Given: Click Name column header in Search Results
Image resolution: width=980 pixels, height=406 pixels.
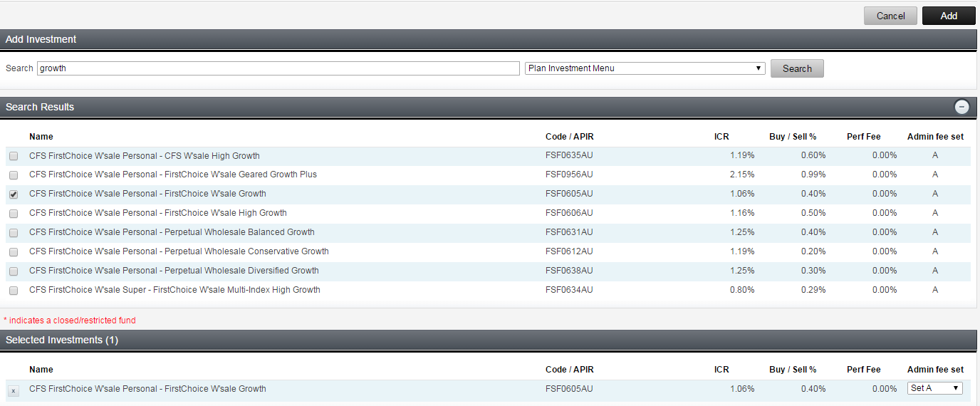Looking at the screenshot, I should click(41, 137).
